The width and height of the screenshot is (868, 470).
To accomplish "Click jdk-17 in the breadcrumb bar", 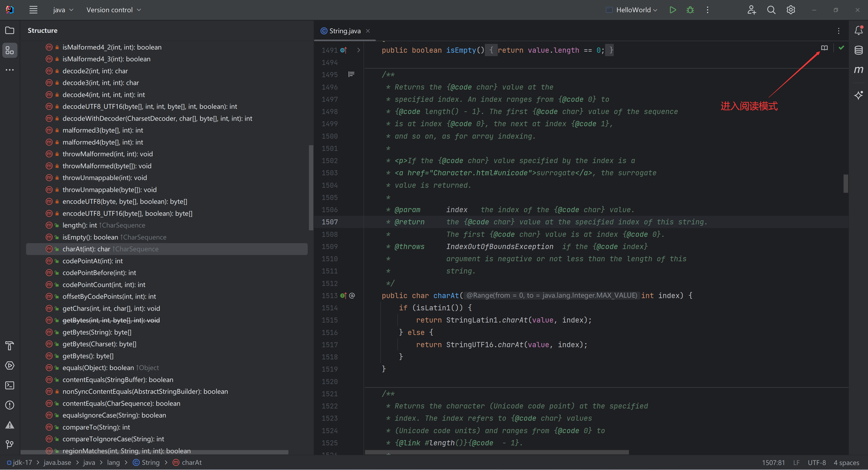I will point(19,463).
